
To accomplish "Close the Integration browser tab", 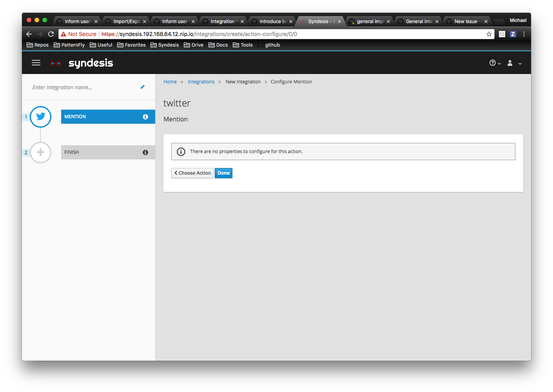I will (x=242, y=22).
